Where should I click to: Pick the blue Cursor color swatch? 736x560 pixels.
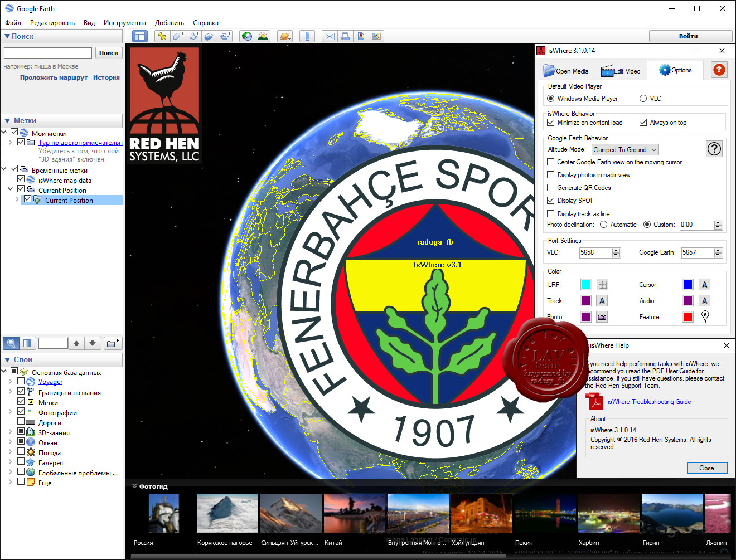tap(688, 284)
